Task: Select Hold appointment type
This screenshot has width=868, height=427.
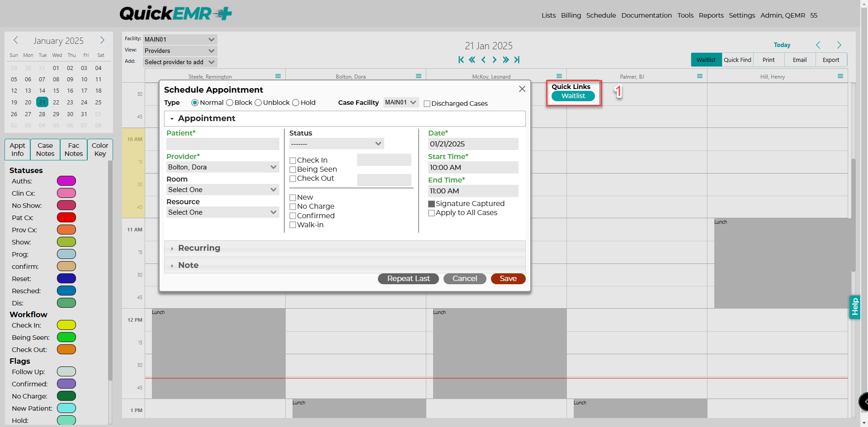Action: tap(296, 103)
